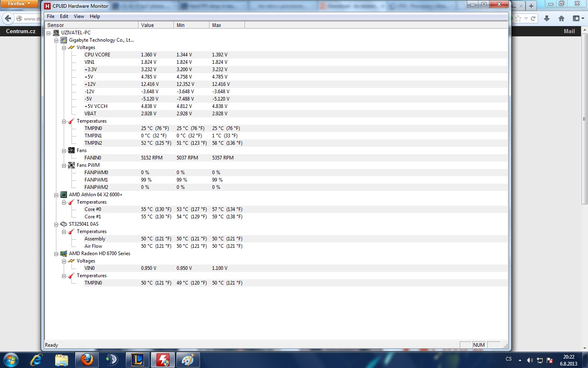Click the Sensor column header
Image resolution: width=588 pixels, height=368 pixels.
91,25
